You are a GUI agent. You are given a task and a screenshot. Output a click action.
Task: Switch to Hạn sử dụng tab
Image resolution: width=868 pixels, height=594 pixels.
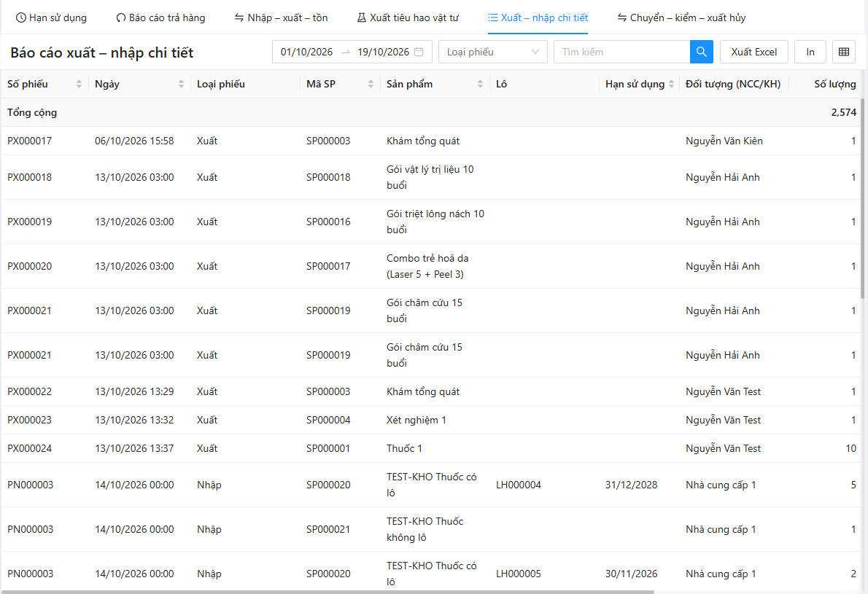52,17
